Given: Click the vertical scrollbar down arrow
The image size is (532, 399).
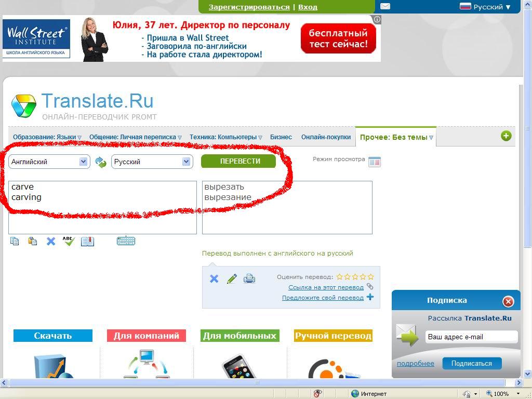Looking at the screenshot, I should (528, 374).
